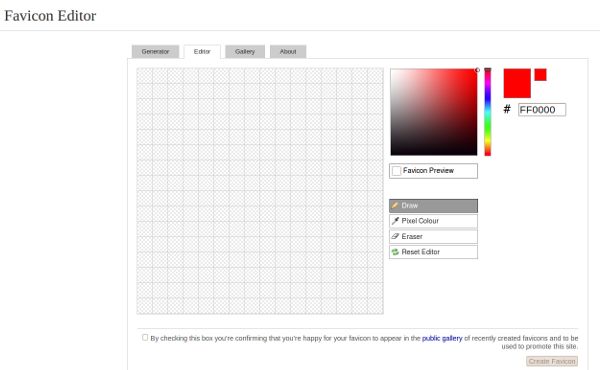600x370 pixels.
Task: Pick the Pixel Colour eyedropper tool
Action: click(x=433, y=221)
